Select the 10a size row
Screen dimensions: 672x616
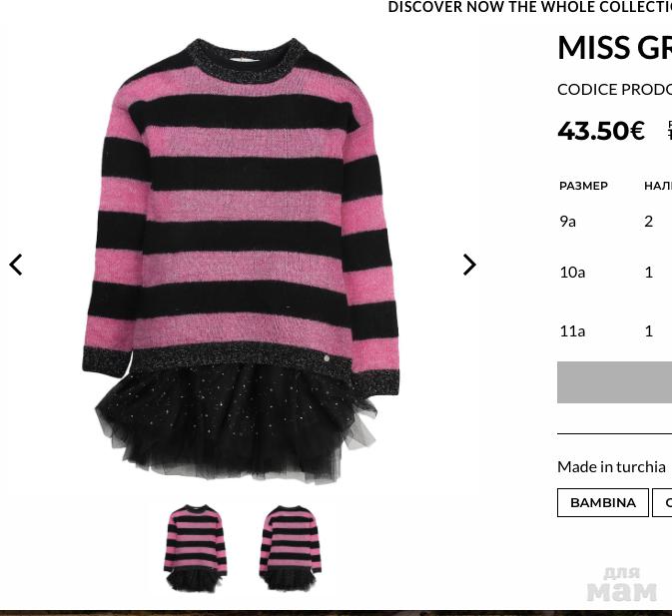[x=615, y=272]
